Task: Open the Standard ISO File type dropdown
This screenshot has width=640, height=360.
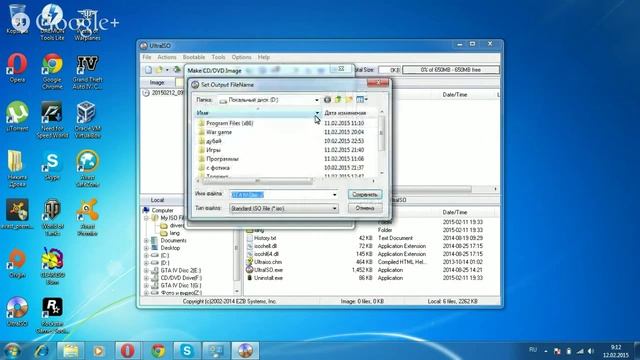Action: pos(284,209)
